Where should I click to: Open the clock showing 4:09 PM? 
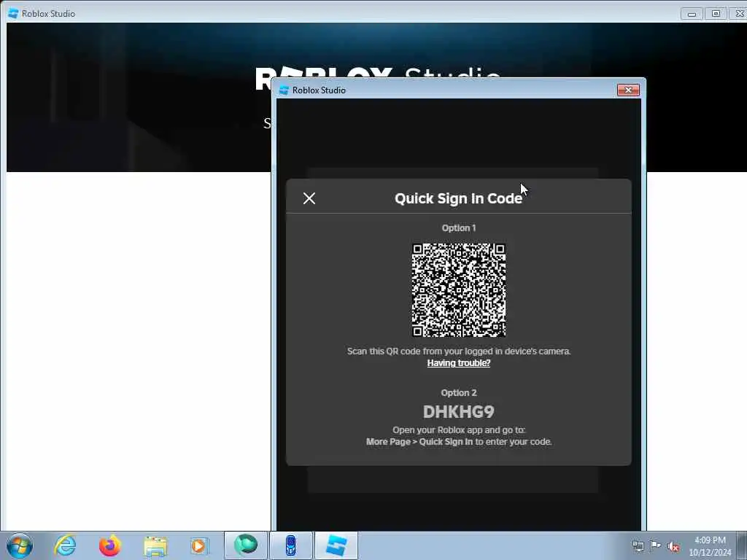[x=710, y=546]
